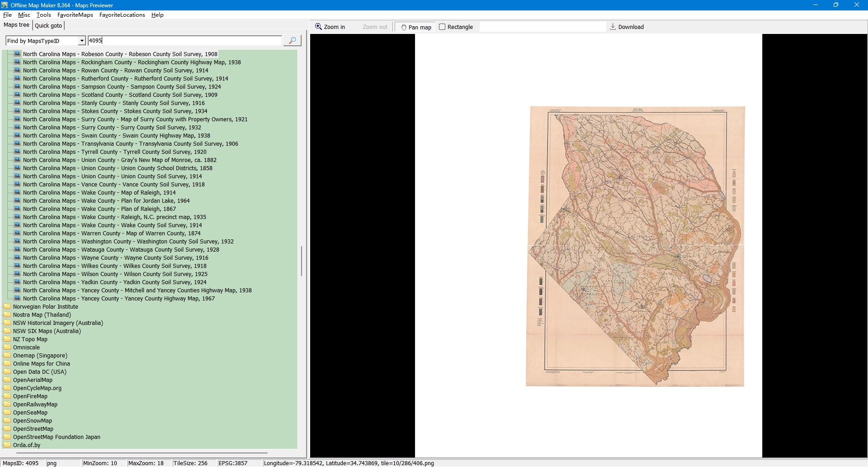Open the Find by MapsTypeID dropdown
868x467 pixels.
tap(81, 41)
